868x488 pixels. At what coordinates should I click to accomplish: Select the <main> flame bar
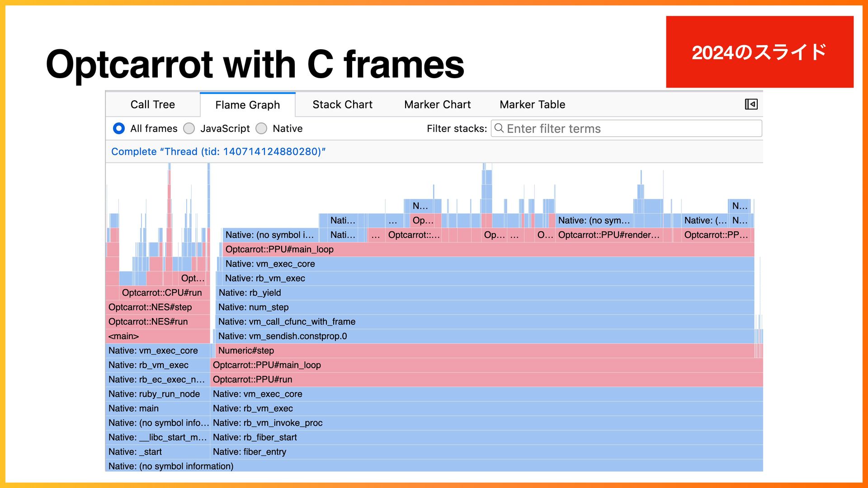click(158, 336)
